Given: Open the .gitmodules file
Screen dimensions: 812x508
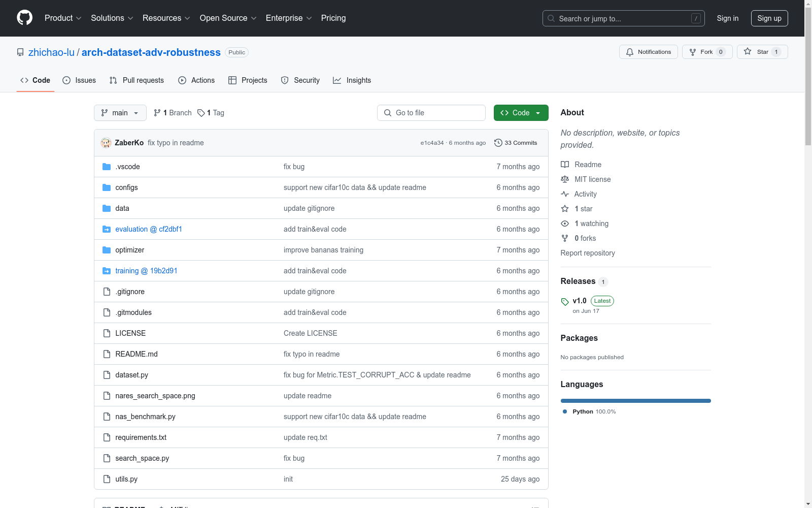Looking at the screenshot, I should pos(133,312).
